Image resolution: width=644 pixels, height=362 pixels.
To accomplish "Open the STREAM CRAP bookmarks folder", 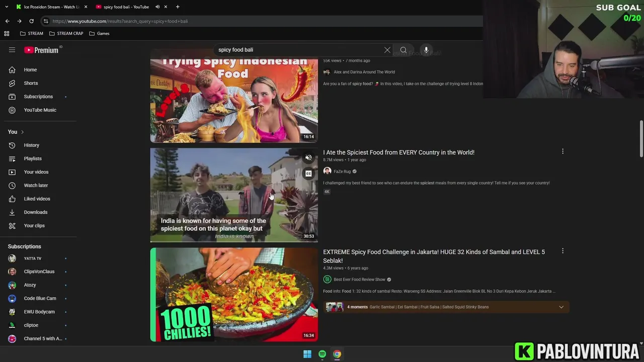I will 66,33.
